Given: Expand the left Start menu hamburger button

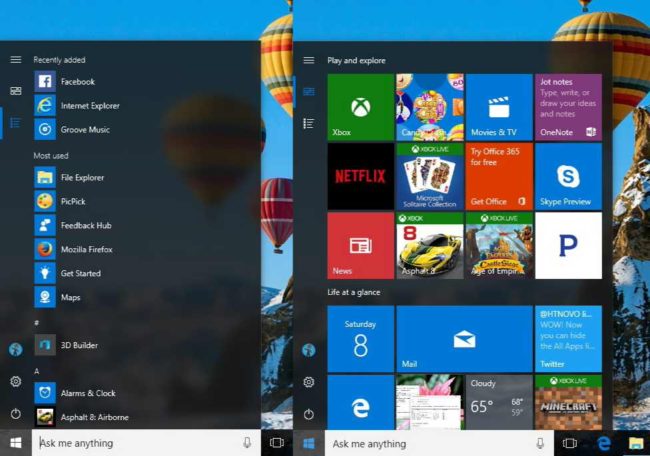Looking at the screenshot, I should coord(16,60).
